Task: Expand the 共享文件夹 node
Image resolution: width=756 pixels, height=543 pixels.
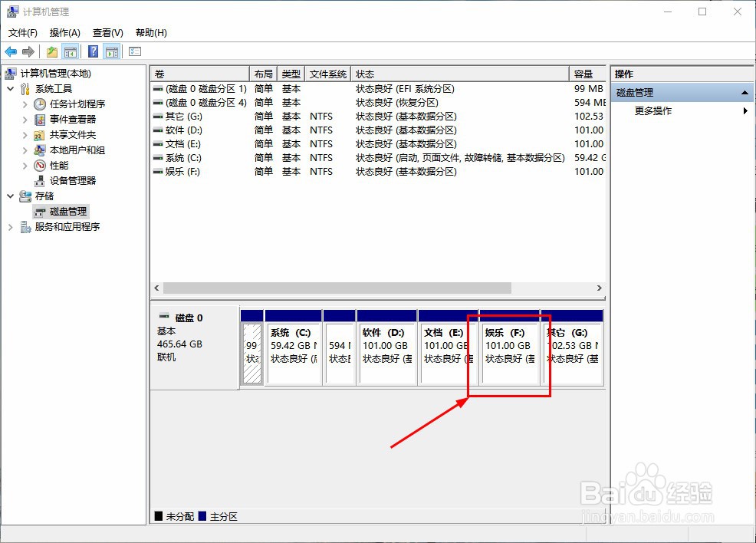Action: [25, 135]
